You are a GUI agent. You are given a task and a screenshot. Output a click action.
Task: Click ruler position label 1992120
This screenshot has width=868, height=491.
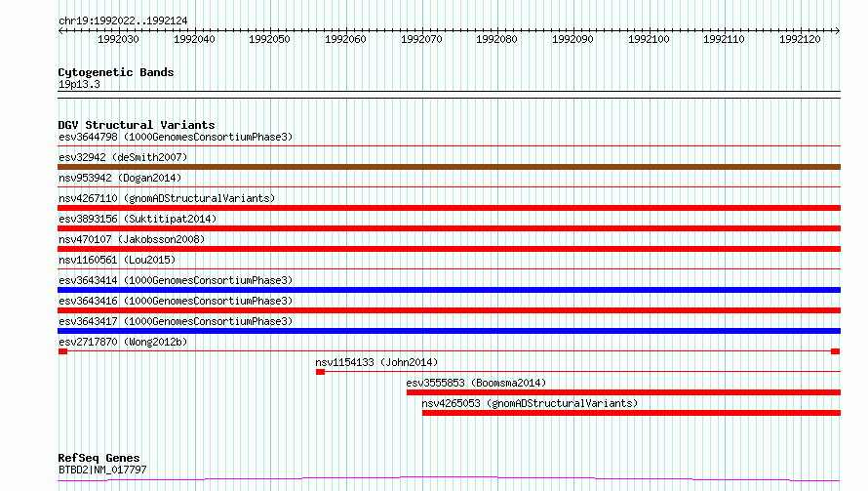pos(800,39)
